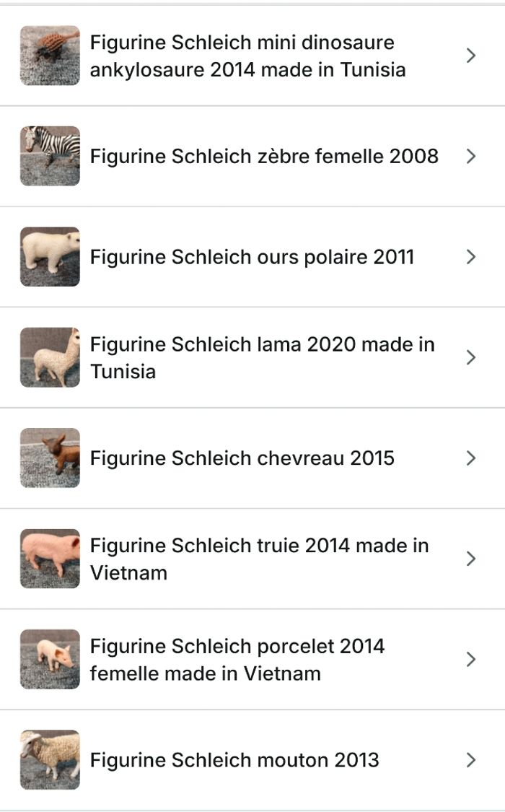Open 'Figurine Schleich mini dinosaure ankylosaure' listing

click(x=247, y=56)
